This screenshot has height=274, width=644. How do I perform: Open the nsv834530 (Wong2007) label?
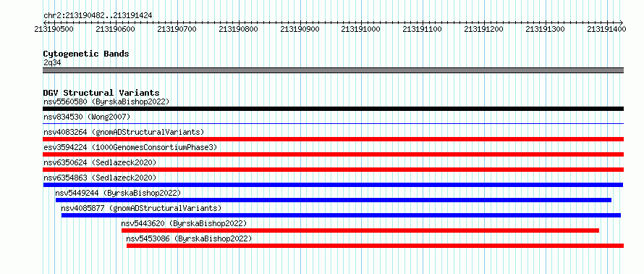87,117
